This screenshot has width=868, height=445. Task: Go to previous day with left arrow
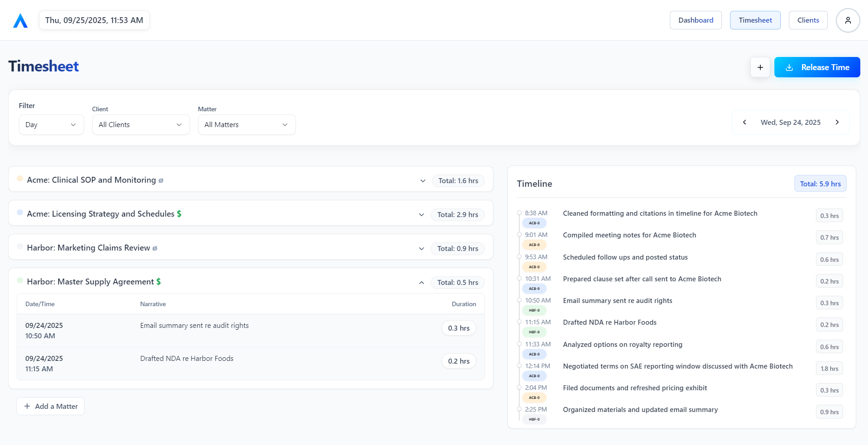(745, 122)
